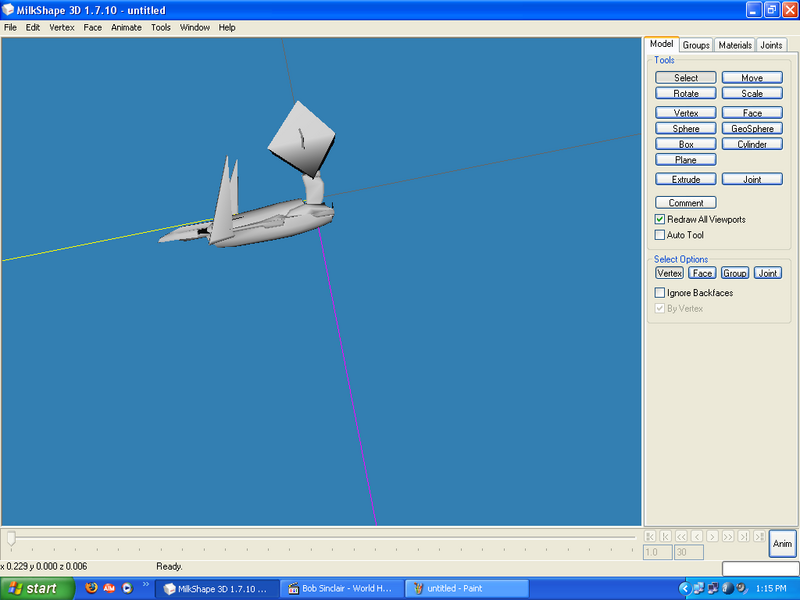Set selection mode to Joint
This screenshot has width=800, height=600.
[x=767, y=273]
